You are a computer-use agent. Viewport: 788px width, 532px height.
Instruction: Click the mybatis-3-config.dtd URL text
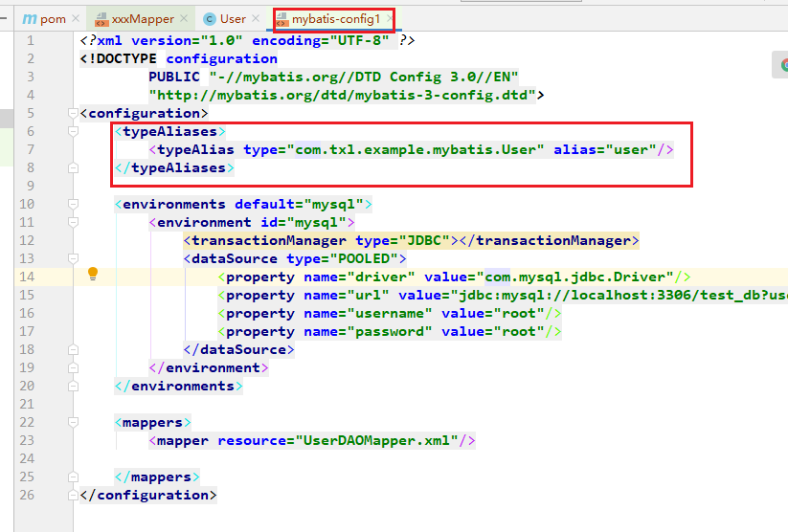pyautogui.click(x=342, y=95)
